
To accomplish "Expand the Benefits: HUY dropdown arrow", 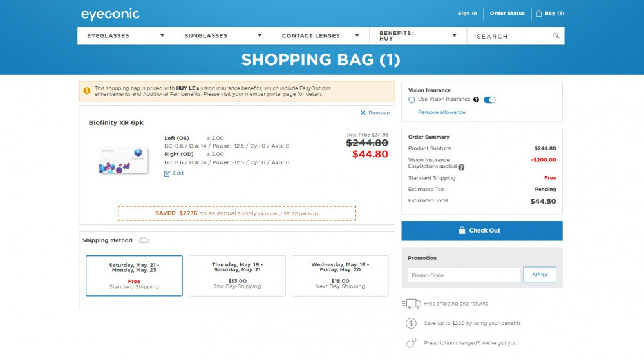I will click(x=454, y=35).
